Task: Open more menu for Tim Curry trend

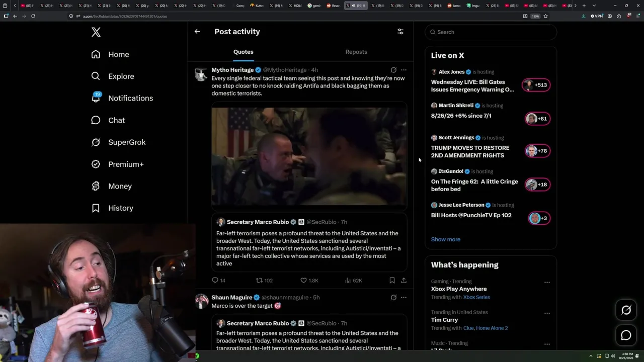Action: click(x=547, y=313)
